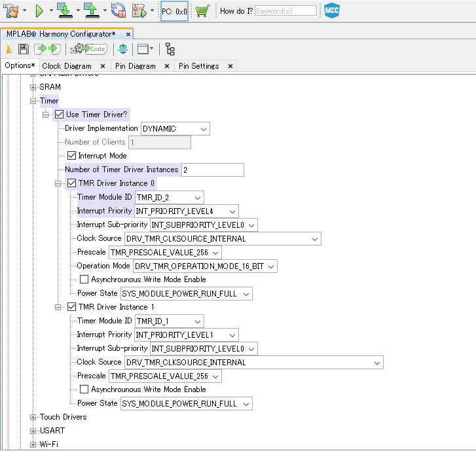Switch to the Options tab
Screen dimensions: 476x451
(20, 65)
